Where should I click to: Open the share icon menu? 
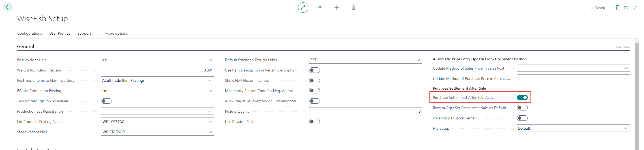(320, 8)
